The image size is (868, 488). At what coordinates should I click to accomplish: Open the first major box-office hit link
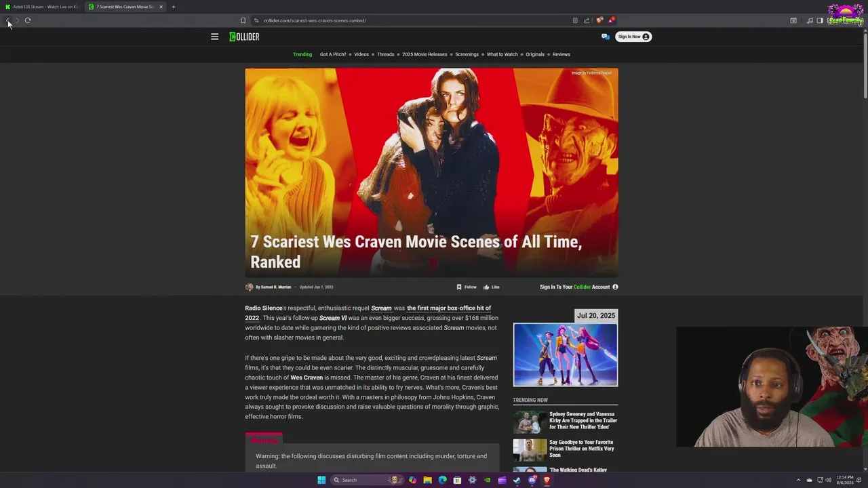click(449, 308)
